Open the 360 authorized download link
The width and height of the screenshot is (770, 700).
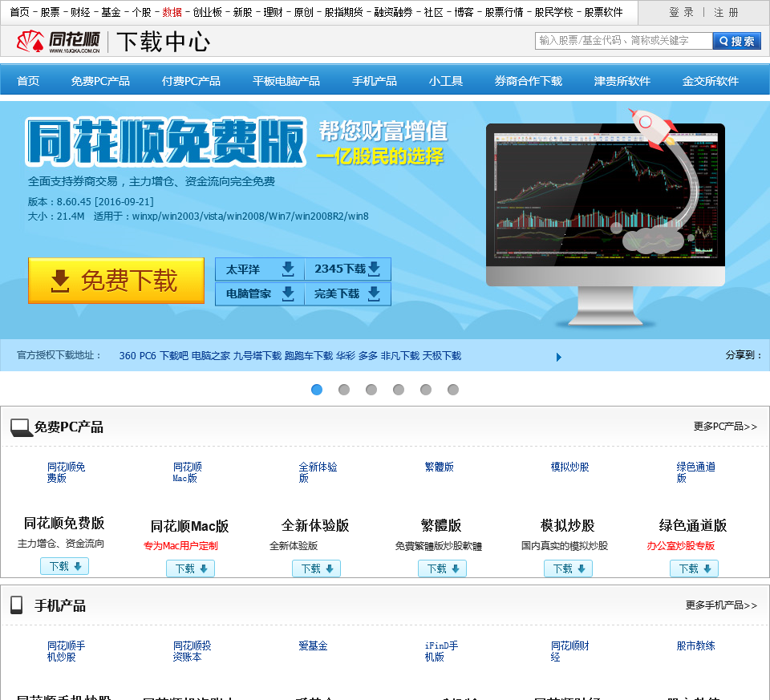coord(128,355)
